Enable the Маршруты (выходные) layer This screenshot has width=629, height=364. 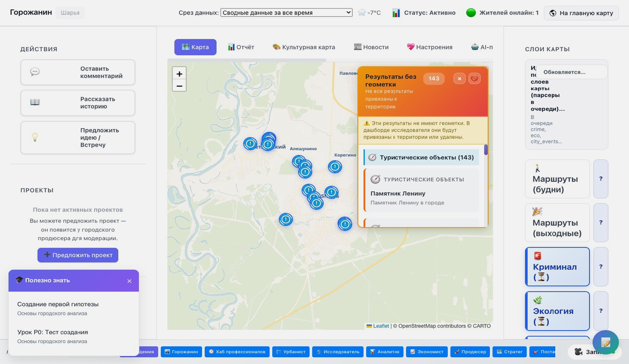[x=557, y=223]
